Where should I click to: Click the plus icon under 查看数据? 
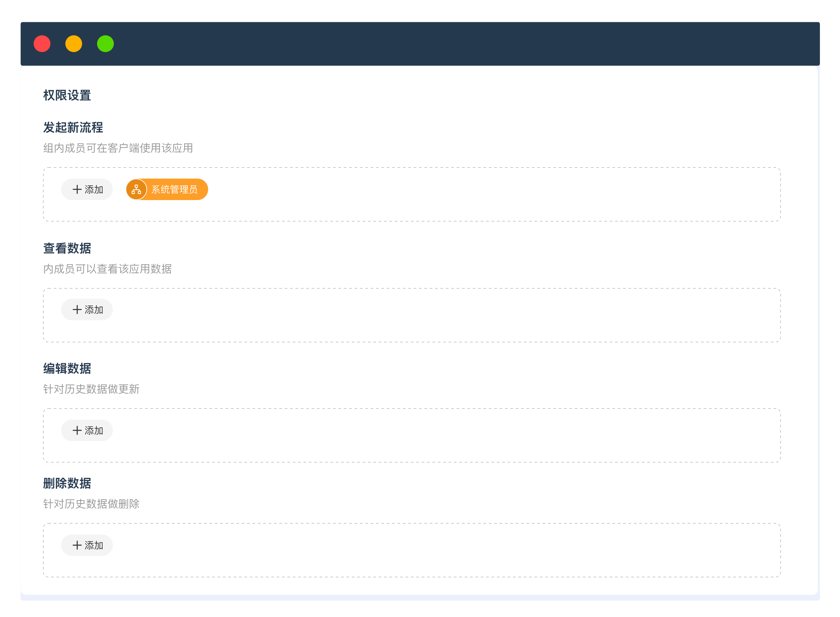[x=77, y=310]
